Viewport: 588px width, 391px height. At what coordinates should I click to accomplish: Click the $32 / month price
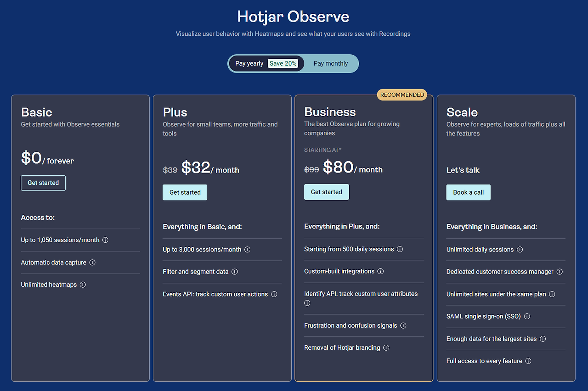click(x=210, y=168)
